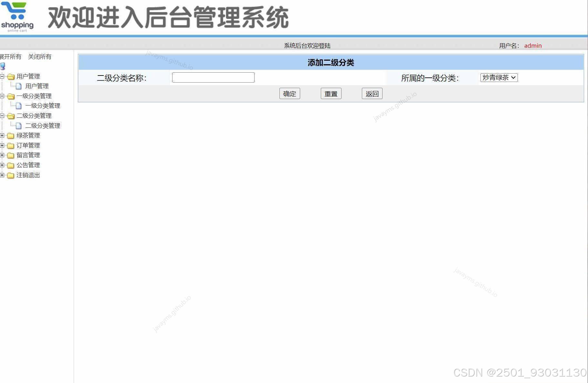The height and width of the screenshot is (383, 588).
Task: Select 订单管理 in the tree
Action: click(28, 146)
